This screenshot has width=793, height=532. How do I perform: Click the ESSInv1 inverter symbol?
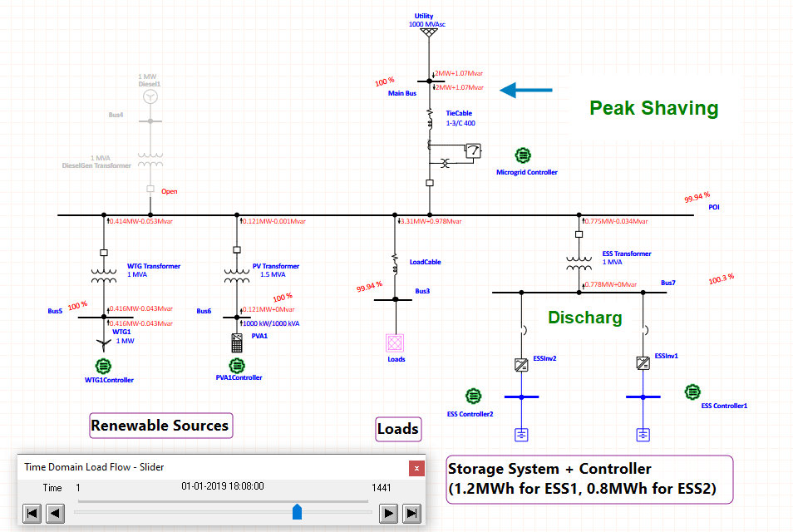[643, 363]
